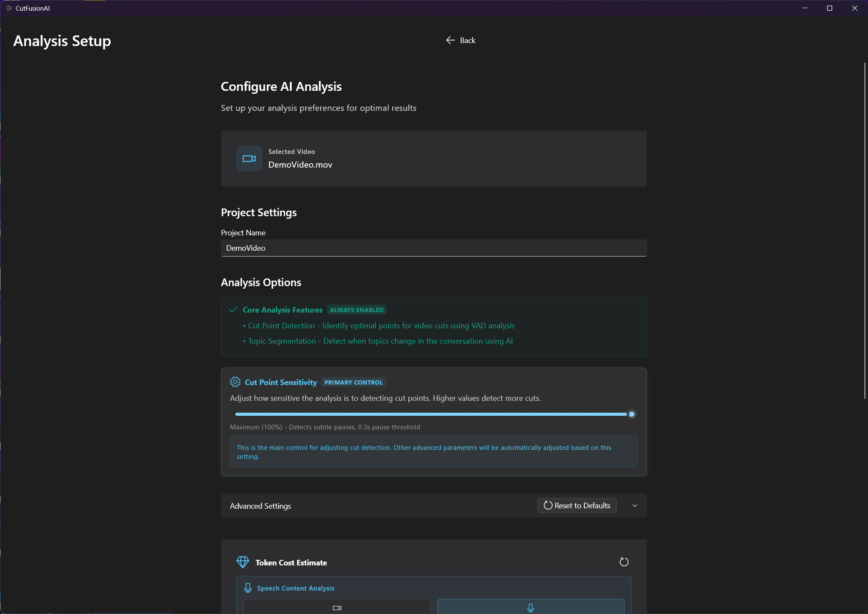Click the vertical page scrollbar
The width and height of the screenshot is (868, 614).
(x=865, y=230)
